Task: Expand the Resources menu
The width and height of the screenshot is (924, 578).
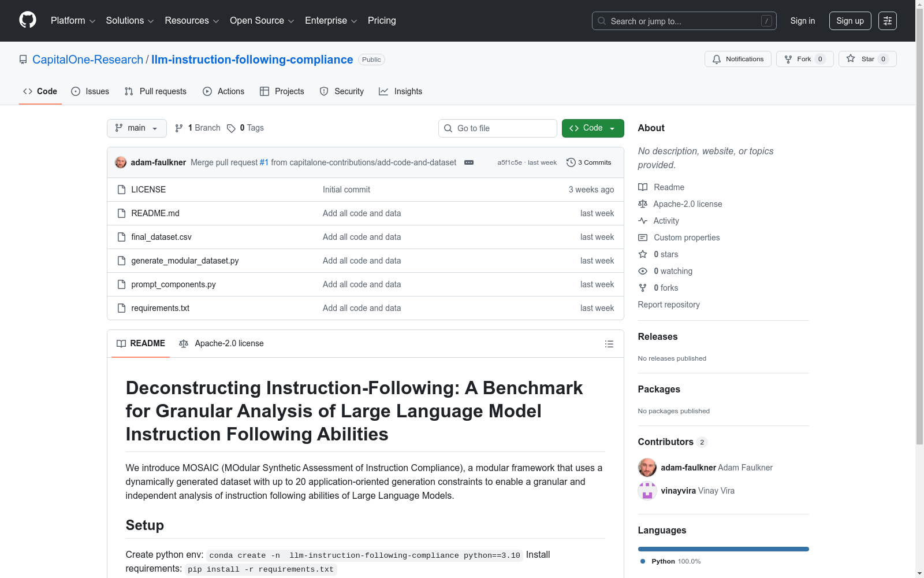Action: (192, 21)
